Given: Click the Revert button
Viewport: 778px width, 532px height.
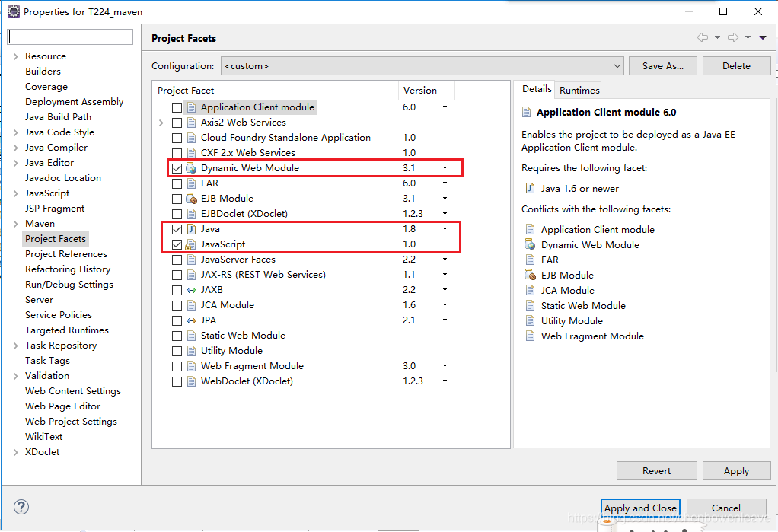Looking at the screenshot, I should coord(656,471).
